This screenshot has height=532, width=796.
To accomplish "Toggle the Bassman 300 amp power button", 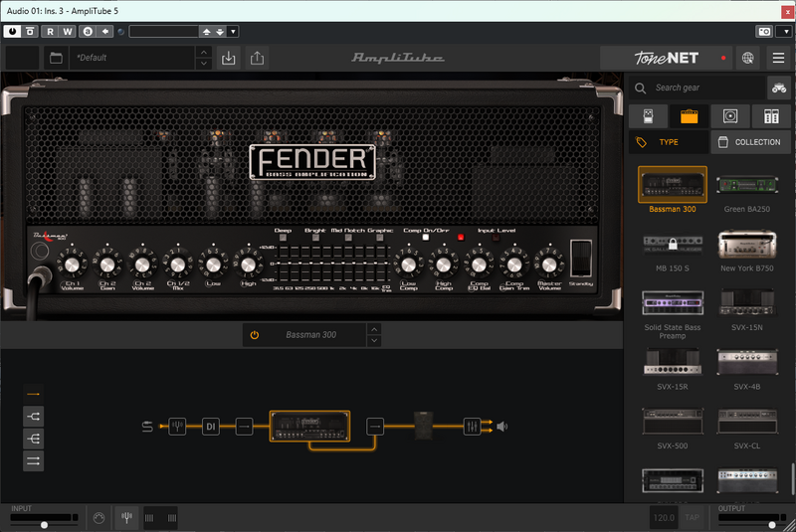I will pos(255,335).
